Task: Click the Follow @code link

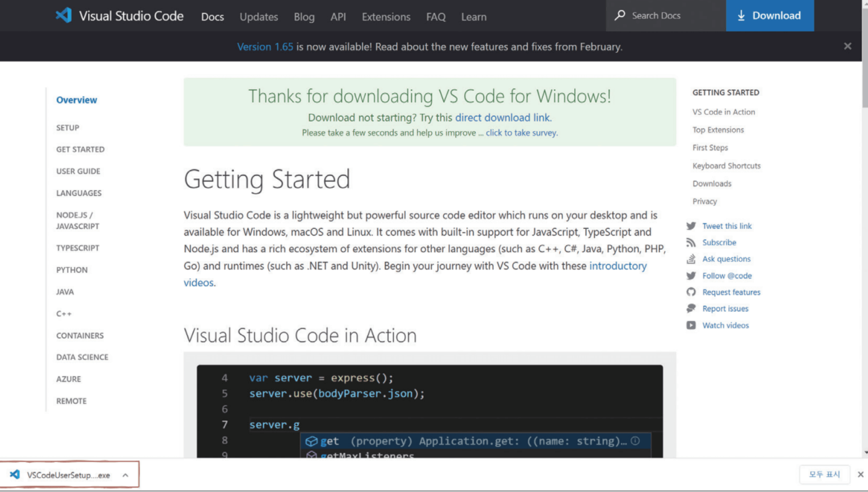Action: 727,276
